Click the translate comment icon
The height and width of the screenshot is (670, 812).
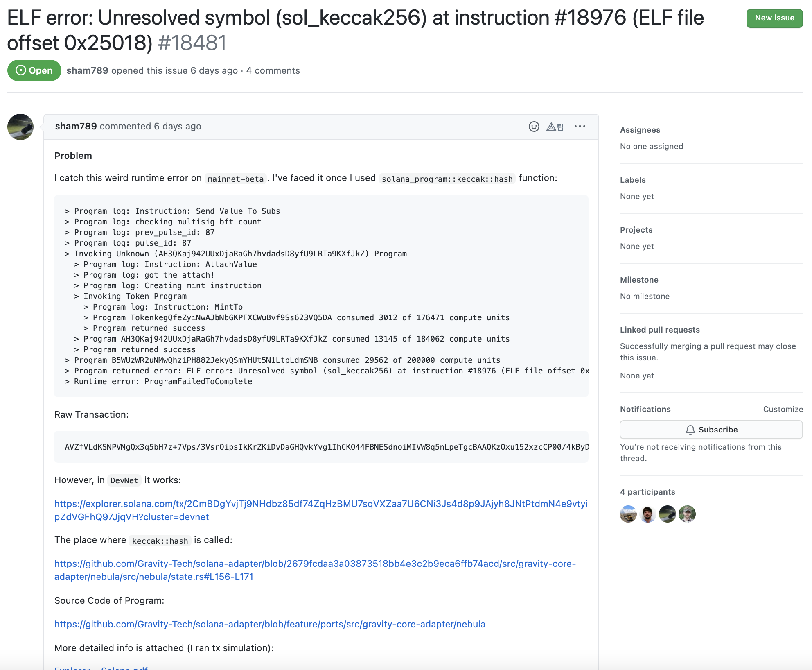click(555, 127)
